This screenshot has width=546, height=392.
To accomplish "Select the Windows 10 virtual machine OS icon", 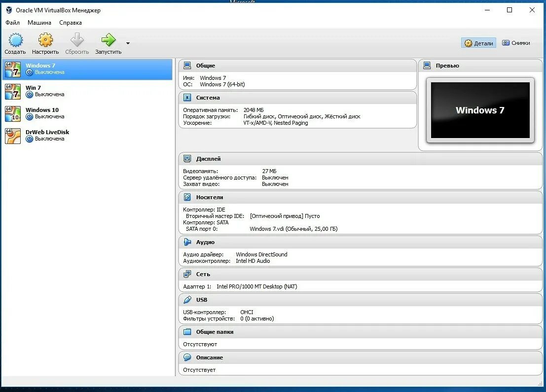I will [x=13, y=114].
